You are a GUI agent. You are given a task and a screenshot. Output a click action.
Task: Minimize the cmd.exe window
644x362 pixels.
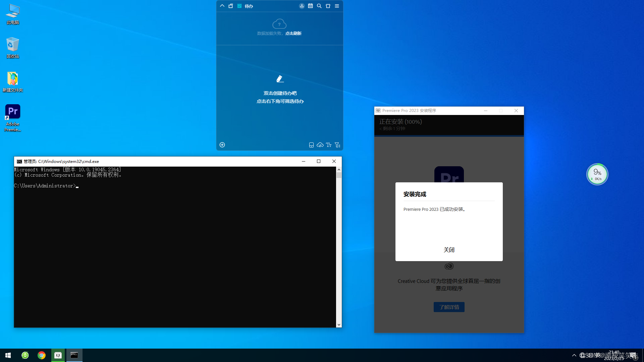coord(304,161)
